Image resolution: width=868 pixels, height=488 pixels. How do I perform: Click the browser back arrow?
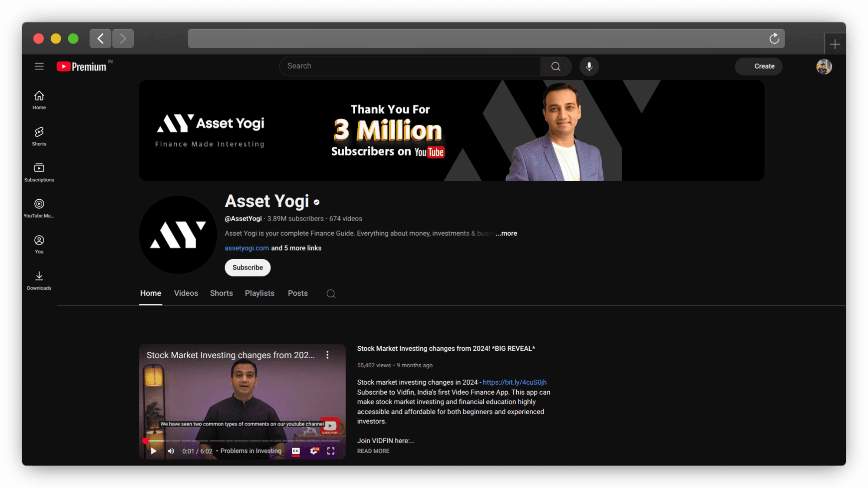click(100, 39)
